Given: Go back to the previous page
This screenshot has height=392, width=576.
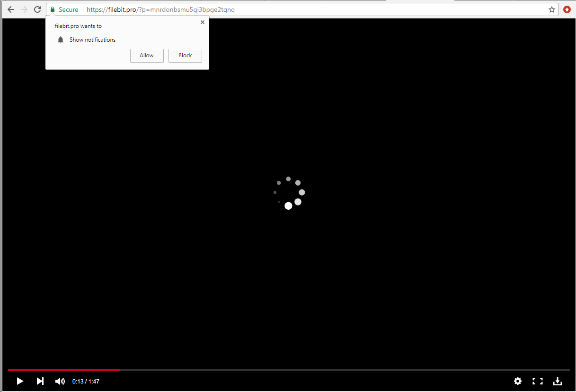Looking at the screenshot, I should point(11,9).
